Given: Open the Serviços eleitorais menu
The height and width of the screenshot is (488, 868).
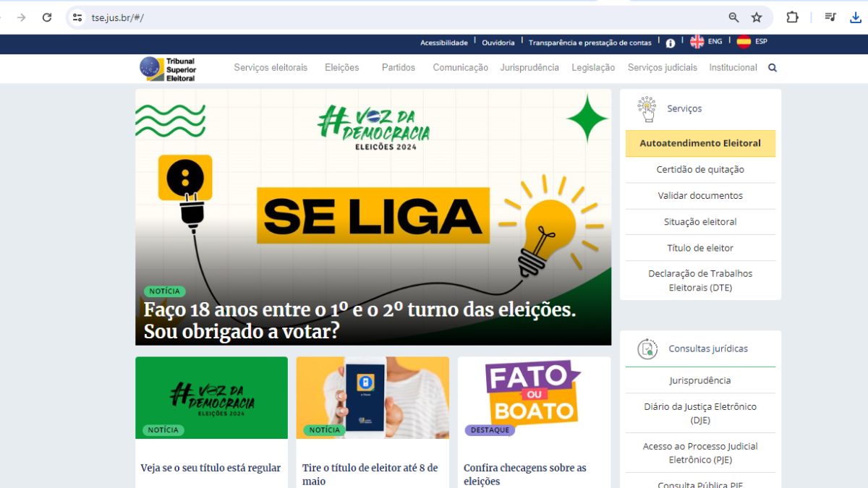Looking at the screenshot, I should coord(271,68).
